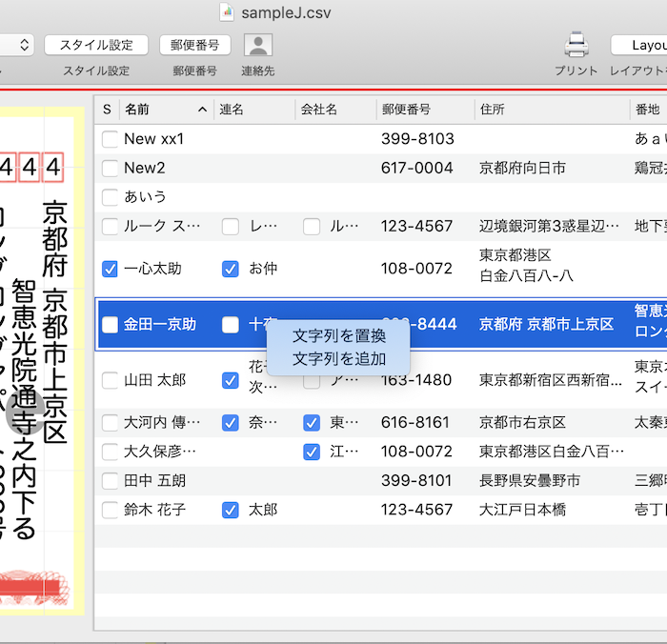The width and height of the screenshot is (667, 644).
Task: Select 辺境銀河第3惑星辺… address cell
Action: [549, 227]
